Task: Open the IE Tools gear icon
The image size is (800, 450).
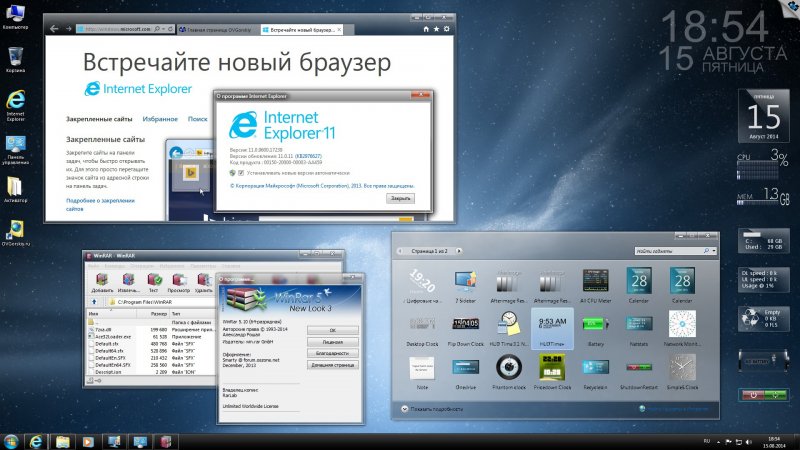Action: 446,29
